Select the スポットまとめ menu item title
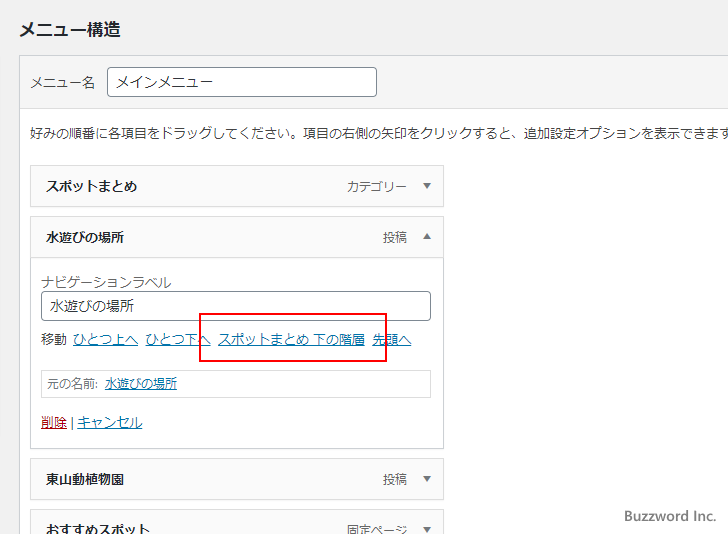This screenshot has width=728, height=534. [x=91, y=186]
